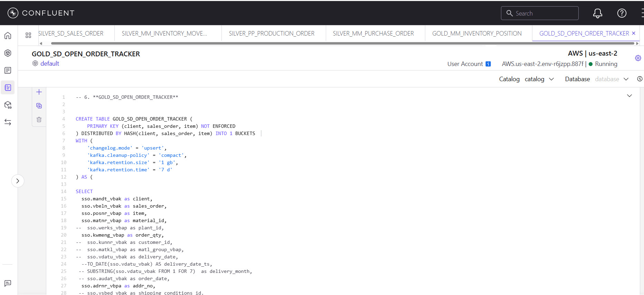This screenshot has height=295, width=644.
Task: Click the default environment link
Action: 50,64
